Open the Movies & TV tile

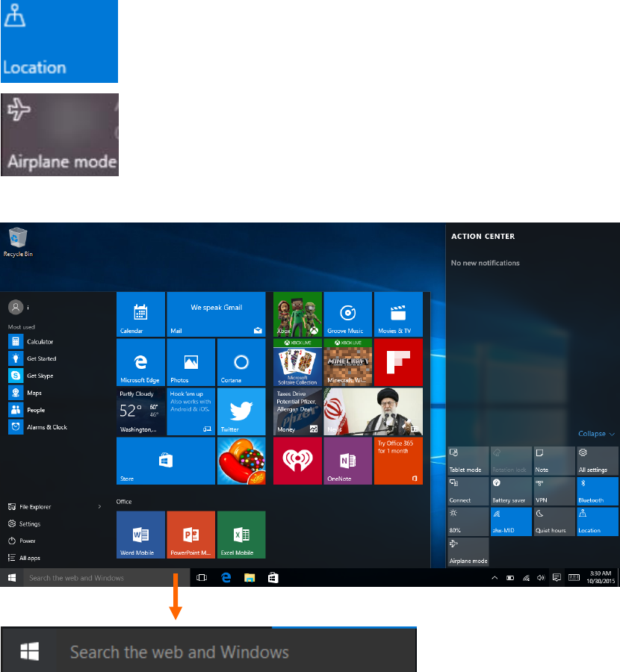coord(398,314)
